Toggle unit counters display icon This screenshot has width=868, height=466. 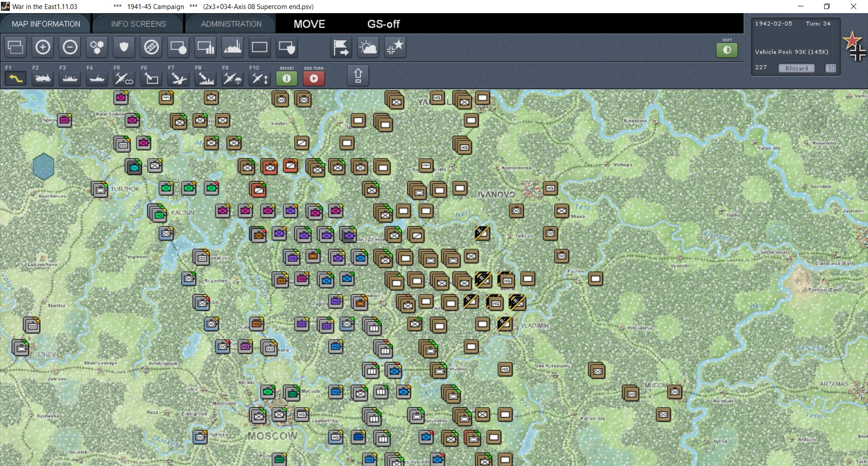[16, 47]
